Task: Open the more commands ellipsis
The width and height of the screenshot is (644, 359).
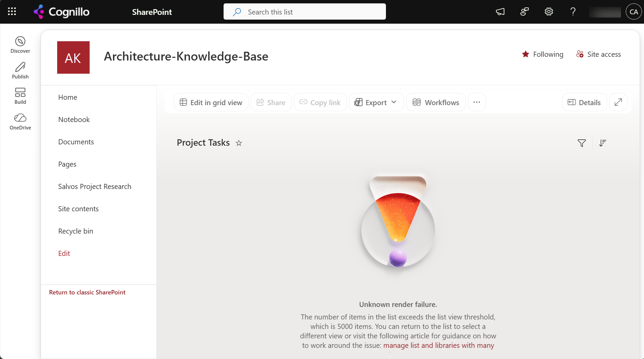Action: point(477,102)
